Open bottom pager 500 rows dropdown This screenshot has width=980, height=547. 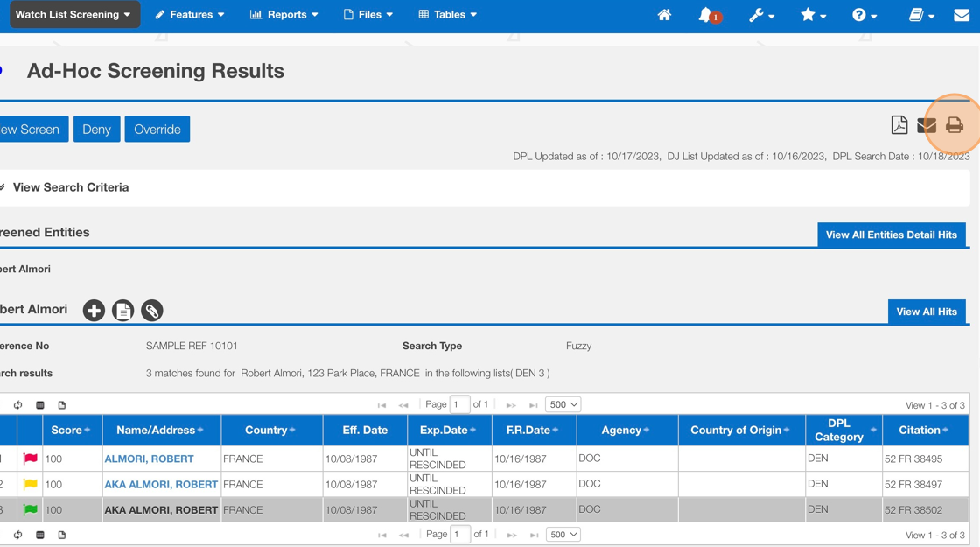point(563,535)
